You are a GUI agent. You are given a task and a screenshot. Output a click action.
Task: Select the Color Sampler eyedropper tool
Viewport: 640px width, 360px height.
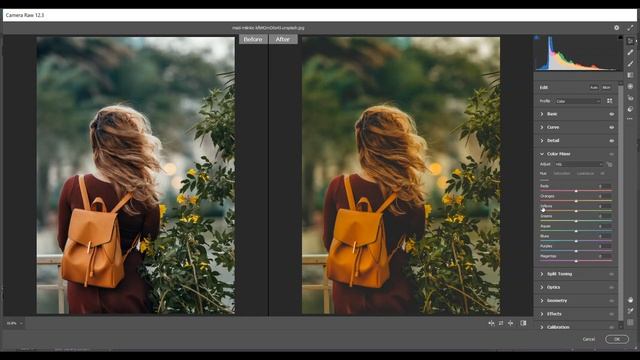tap(630, 311)
